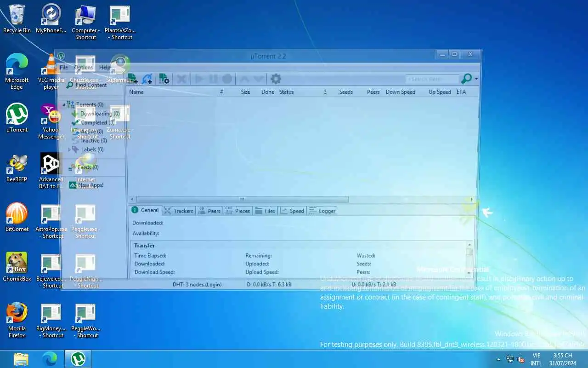Sort by the ETA column header
Viewport: 588px width, 368px height.
[x=461, y=92]
